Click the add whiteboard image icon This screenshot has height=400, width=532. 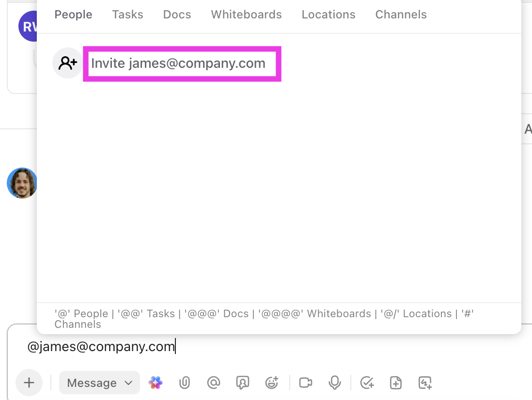[x=425, y=383]
